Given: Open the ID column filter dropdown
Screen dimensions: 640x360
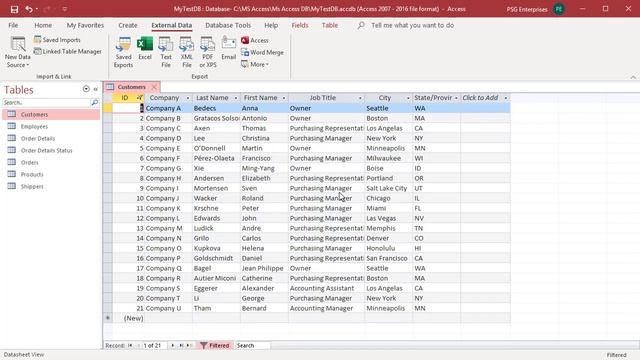Looking at the screenshot, I should 140,98.
